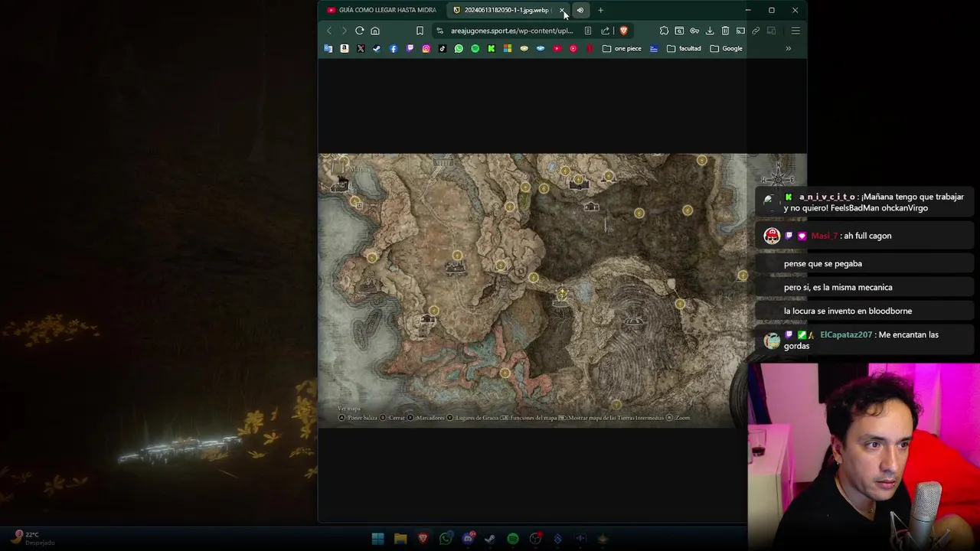Open the Instagram bookmark
The image size is (980, 551).
(x=426, y=48)
